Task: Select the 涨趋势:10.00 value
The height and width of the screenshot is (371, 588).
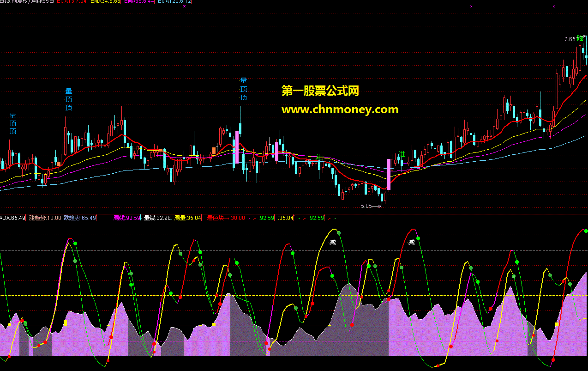Action: [x=45, y=218]
